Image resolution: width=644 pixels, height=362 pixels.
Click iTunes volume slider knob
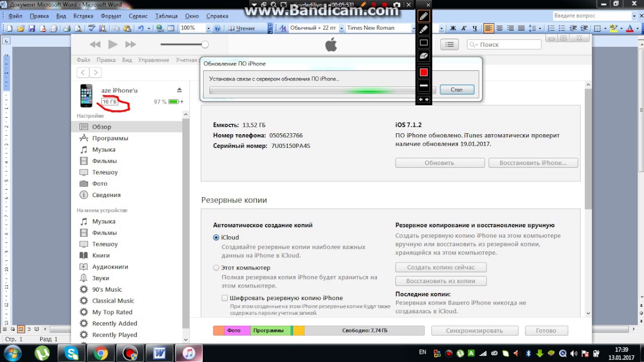[205, 44]
